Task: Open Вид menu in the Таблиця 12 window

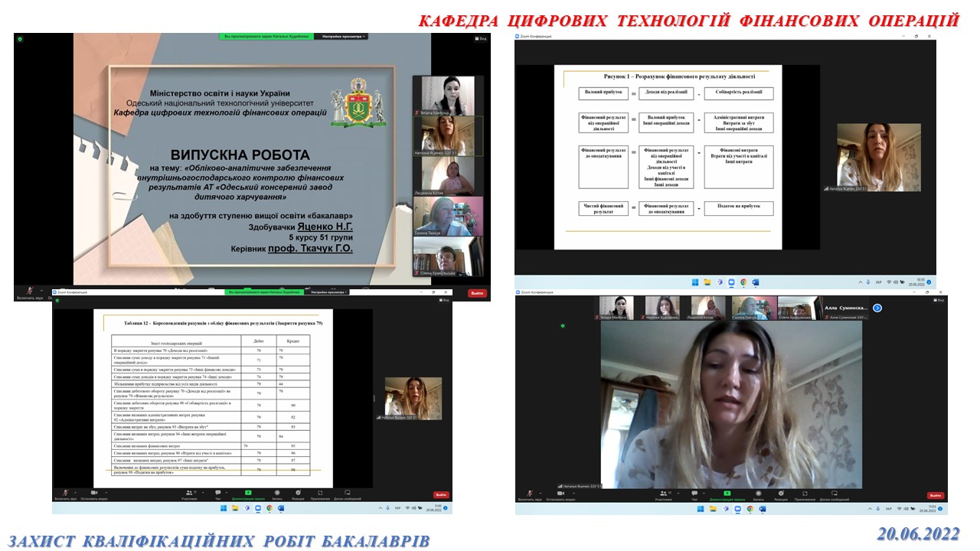Action: [x=444, y=300]
